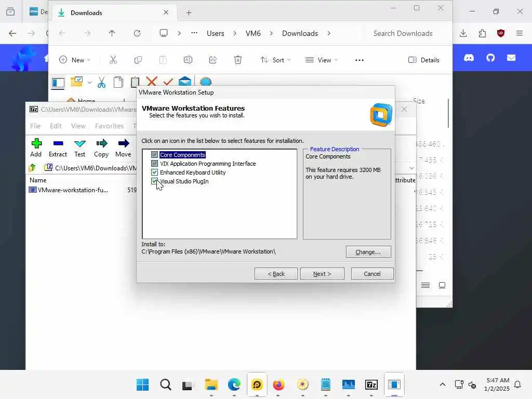The image size is (532, 399).
Task: Open 7-Zip from the taskbar
Action: click(371, 384)
